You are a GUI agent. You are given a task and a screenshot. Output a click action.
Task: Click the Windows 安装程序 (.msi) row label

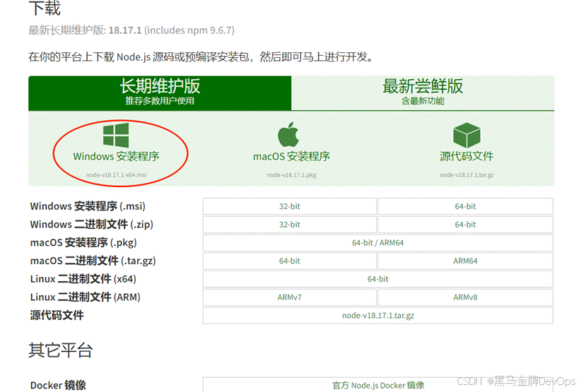coord(88,206)
